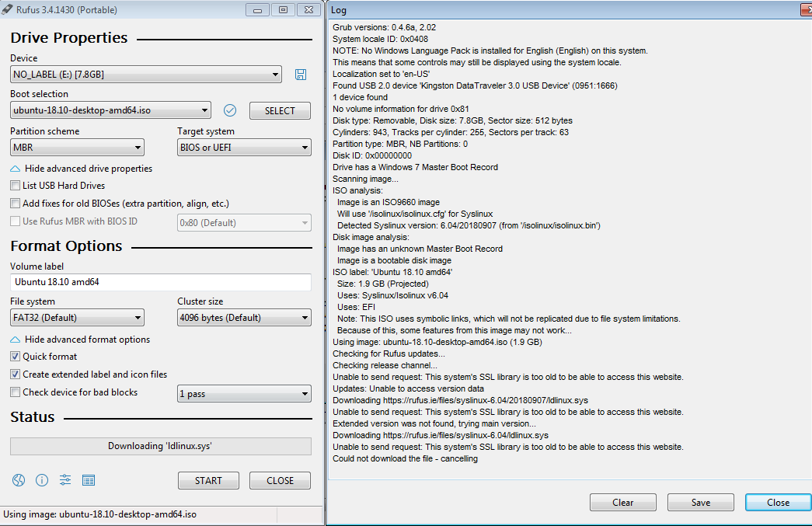
Task: Click log line 'Extended version was not found'
Action: pyautogui.click(x=434, y=423)
